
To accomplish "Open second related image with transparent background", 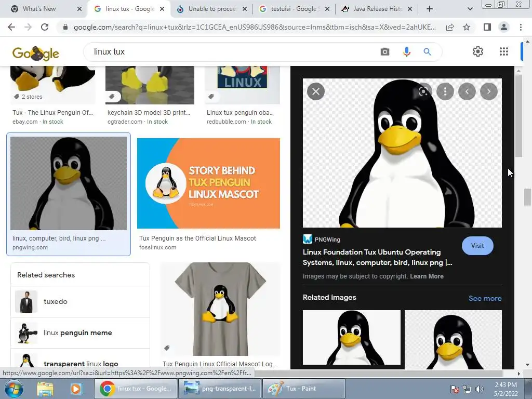I will point(453,340).
